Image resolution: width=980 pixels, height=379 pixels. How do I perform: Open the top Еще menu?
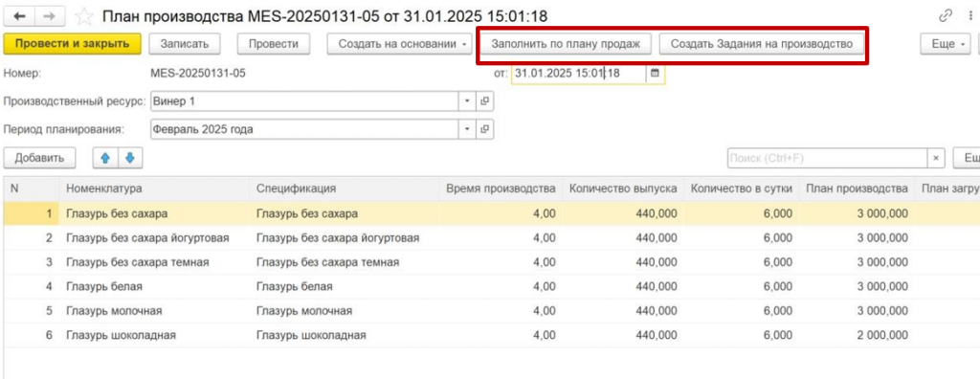(944, 44)
